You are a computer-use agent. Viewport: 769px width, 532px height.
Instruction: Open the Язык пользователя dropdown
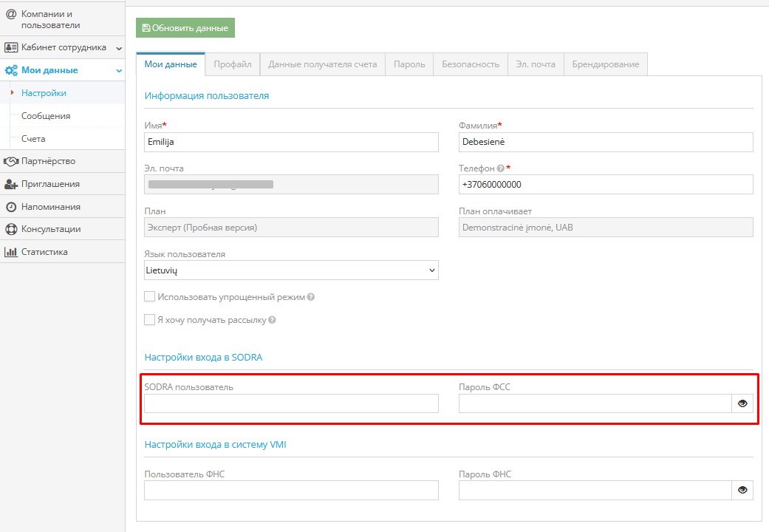291,270
